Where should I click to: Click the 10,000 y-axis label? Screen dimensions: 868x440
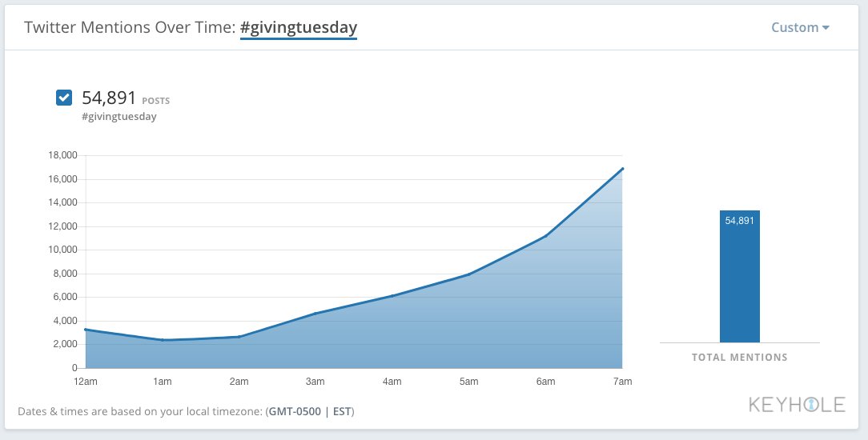point(62,250)
